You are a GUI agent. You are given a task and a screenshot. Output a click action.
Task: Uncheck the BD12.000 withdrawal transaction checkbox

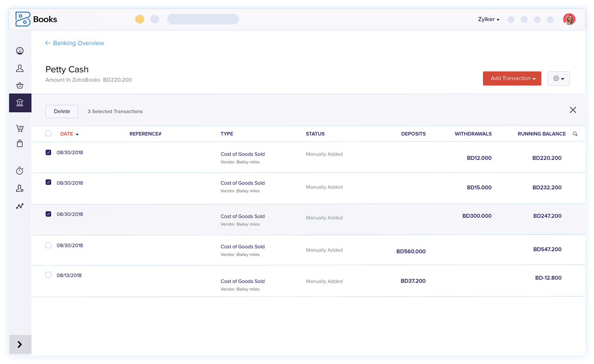(48, 152)
